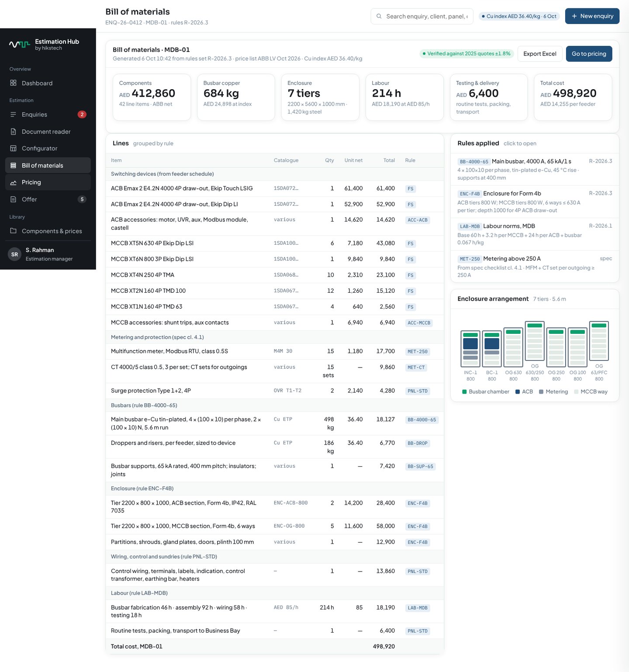Click the "MCCB XT4N 250 4P TMA" row
The width and height of the screenshot is (629, 672).
pos(275,275)
